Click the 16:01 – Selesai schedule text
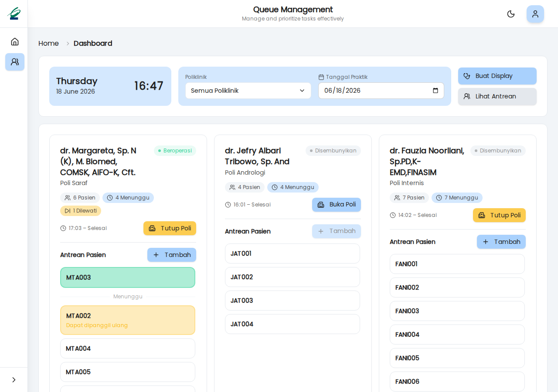558x392 pixels. (x=252, y=205)
